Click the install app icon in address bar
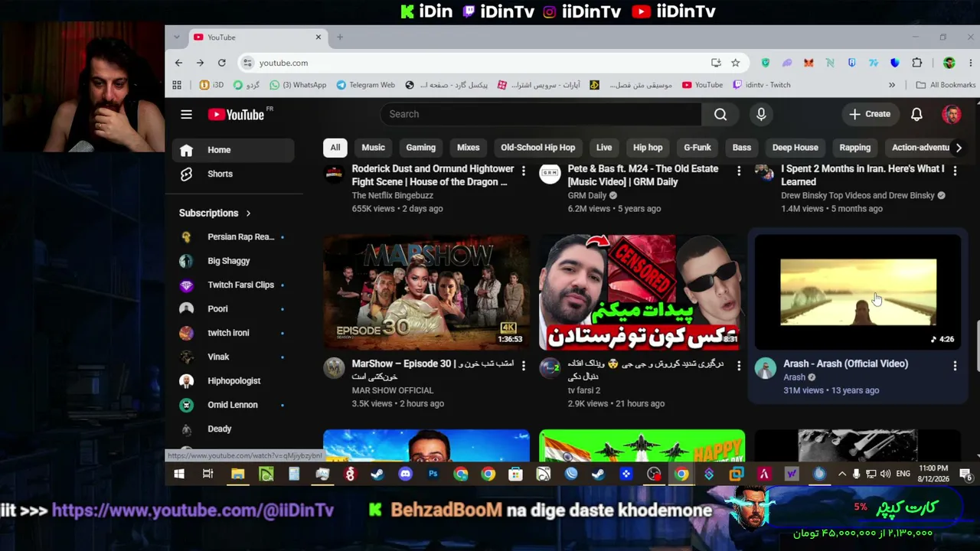 point(716,63)
